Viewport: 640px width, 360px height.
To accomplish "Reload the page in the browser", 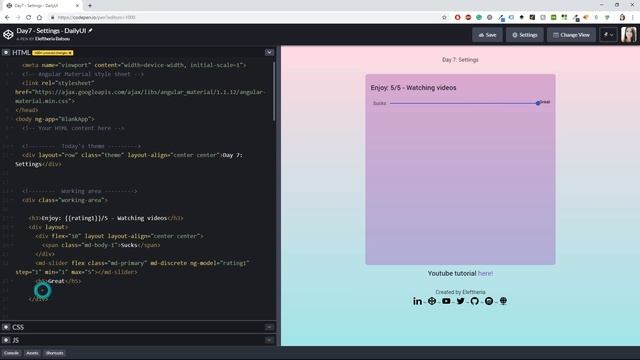I will [x=29, y=17].
